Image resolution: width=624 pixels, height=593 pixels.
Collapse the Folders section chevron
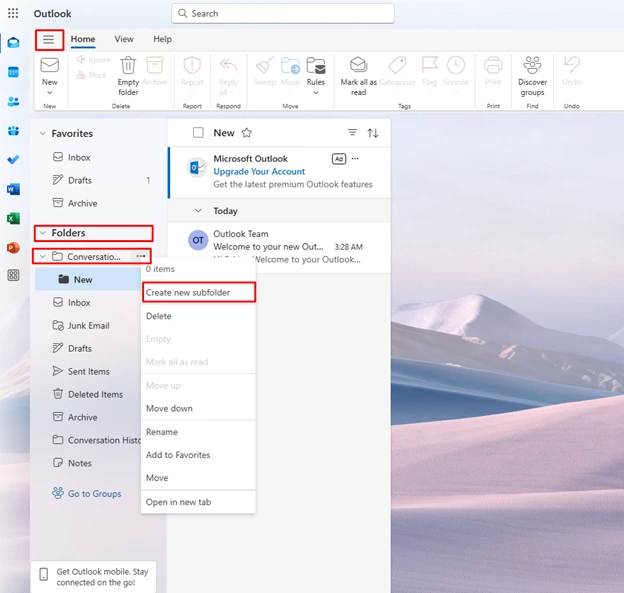tap(43, 233)
